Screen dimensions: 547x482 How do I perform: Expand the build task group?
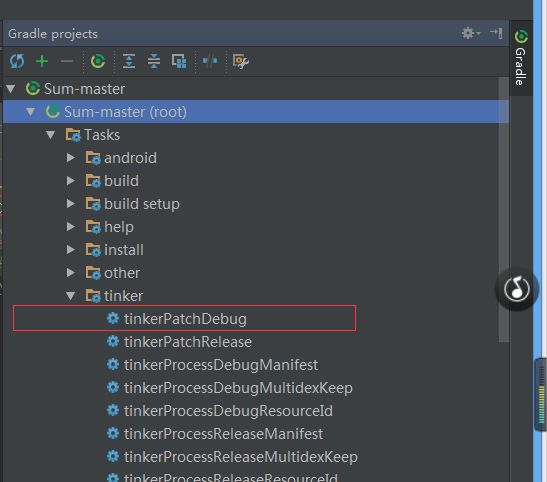pos(71,181)
